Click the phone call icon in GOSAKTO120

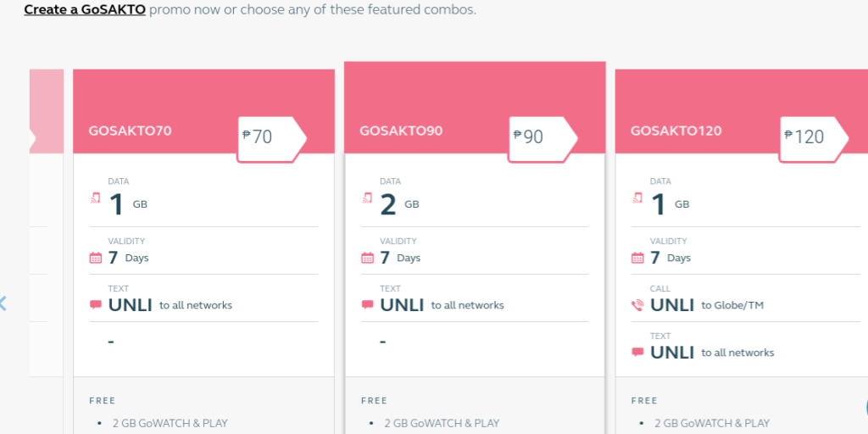(x=637, y=305)
